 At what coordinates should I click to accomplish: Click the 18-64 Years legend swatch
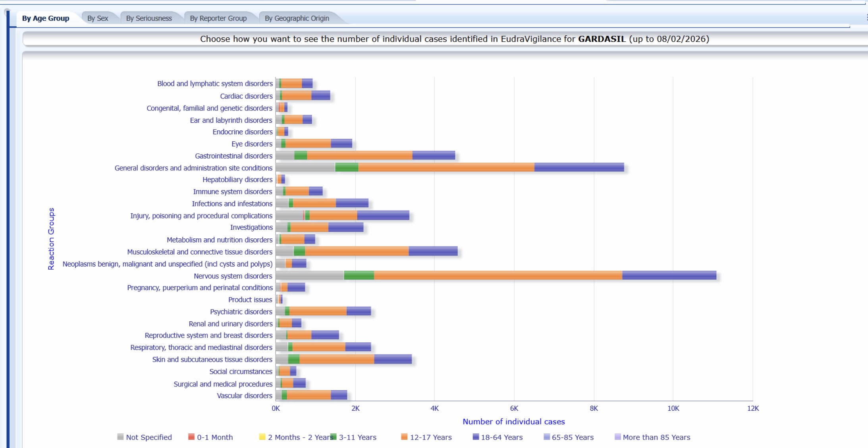tap(476, 437)
